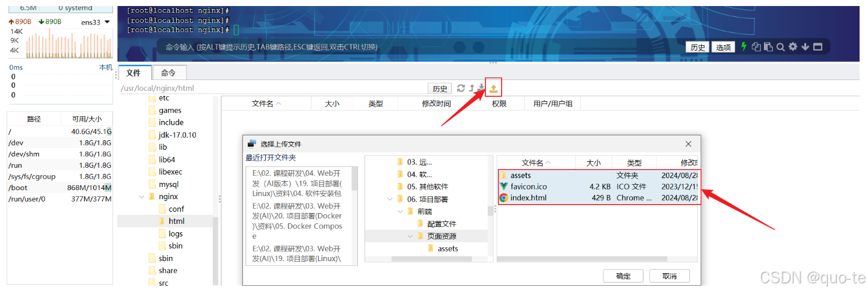
Task: Click the command input field
Action: tap(421, 47)
